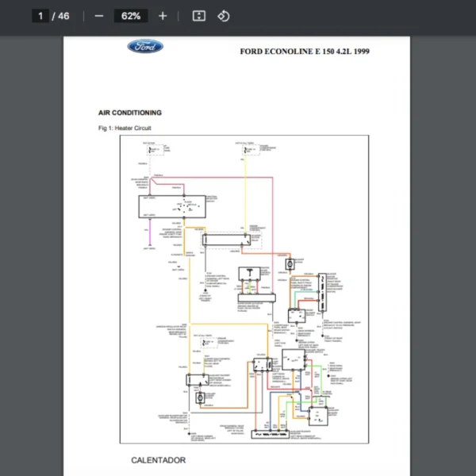The height and width of the screenshot is (476, 476).
Task: Click the 62% zoom level field
Action: point(131,16)
